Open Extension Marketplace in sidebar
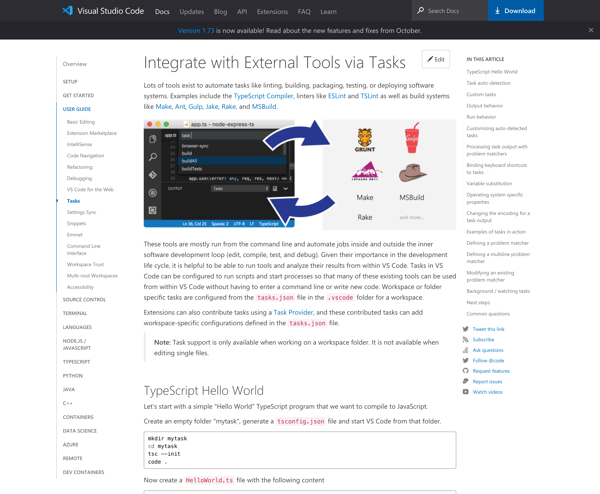The width and height of the screenshot is (600, 494). [92, 133]
